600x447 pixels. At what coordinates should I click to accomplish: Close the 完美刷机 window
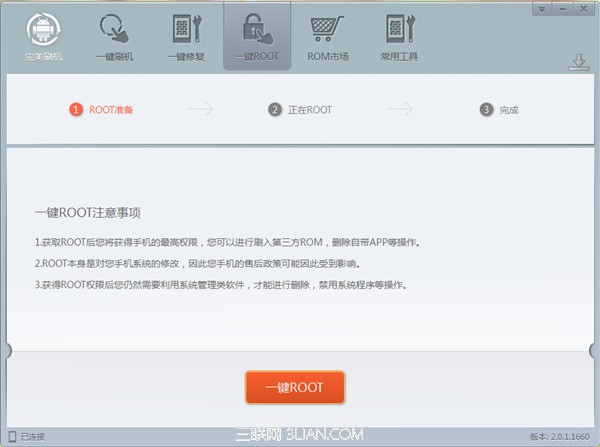(584, 9)
